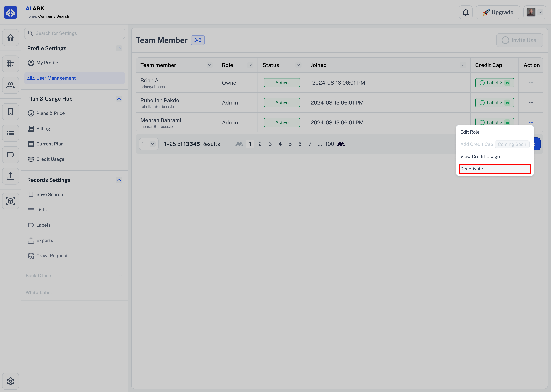Open Brian A's action ellipsis menu

[x=531, y=83]
